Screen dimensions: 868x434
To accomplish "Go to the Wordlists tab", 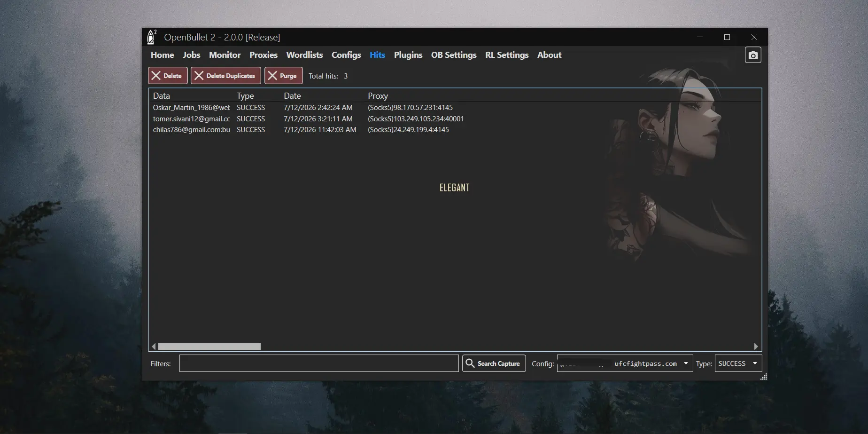I will (304, 55).
